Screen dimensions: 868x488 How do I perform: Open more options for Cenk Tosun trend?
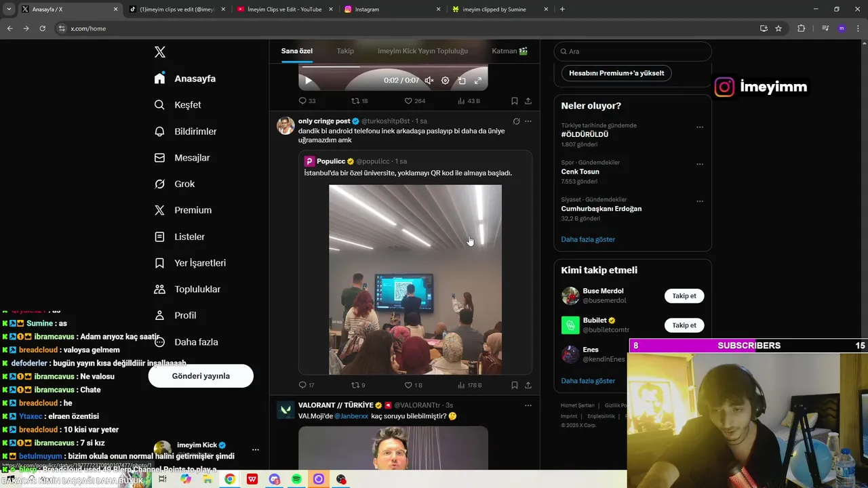tap(700, 164)
